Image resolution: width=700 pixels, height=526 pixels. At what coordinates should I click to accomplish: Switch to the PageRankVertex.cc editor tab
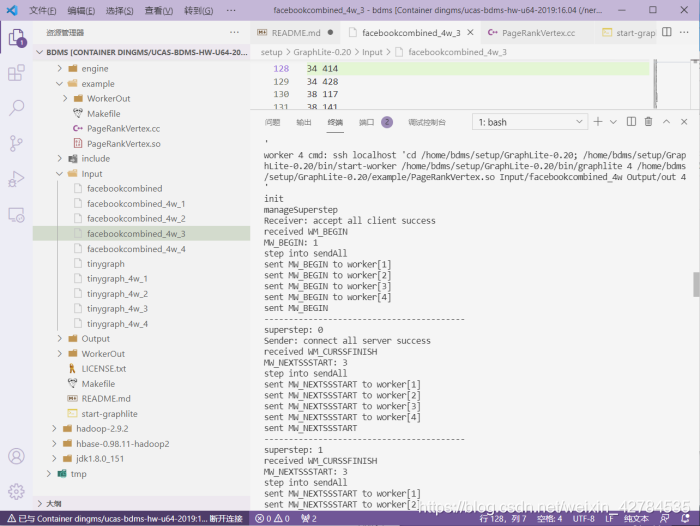(x=538, y=33)
